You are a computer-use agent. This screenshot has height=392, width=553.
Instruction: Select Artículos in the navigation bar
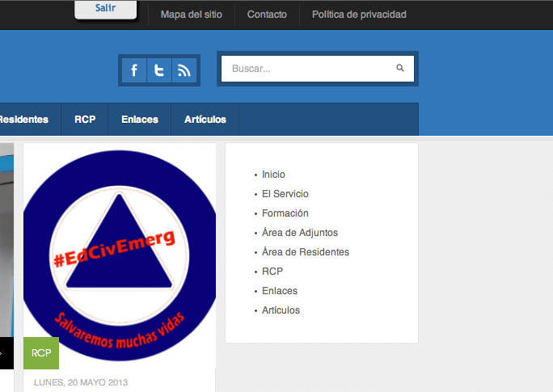tap(205, 120)
